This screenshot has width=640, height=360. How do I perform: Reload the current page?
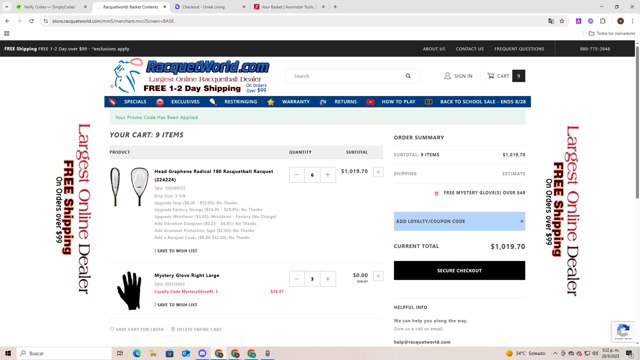coord(31,21)
